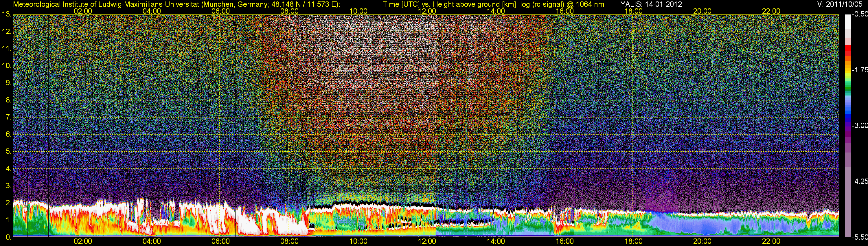Select the 08:00 tick on the lower time axis
The image size is (868, 246).
289,241
